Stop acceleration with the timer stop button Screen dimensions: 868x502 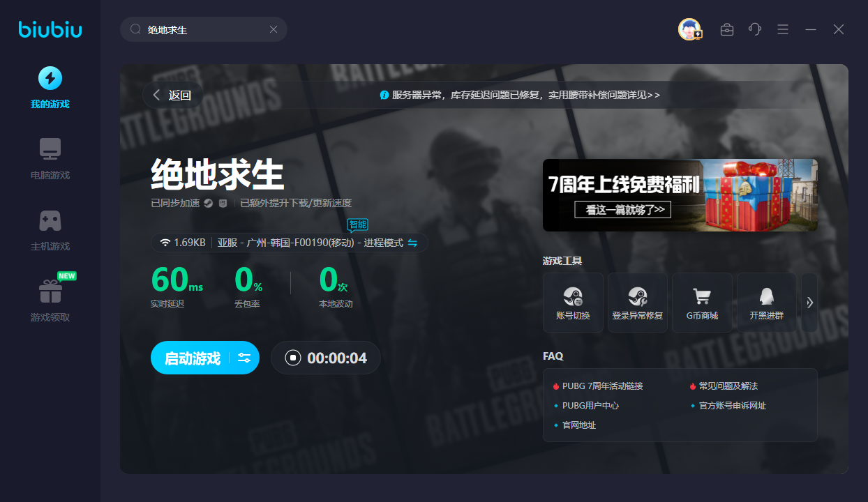(x=294, y=358)
